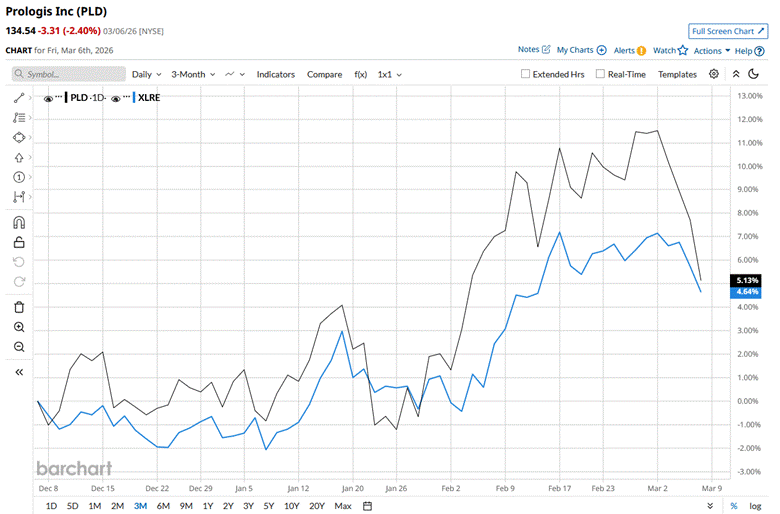Click the blue 4.64% XLRE value label
This screenshot has height=514, width=780.
[x=745, y=292]
